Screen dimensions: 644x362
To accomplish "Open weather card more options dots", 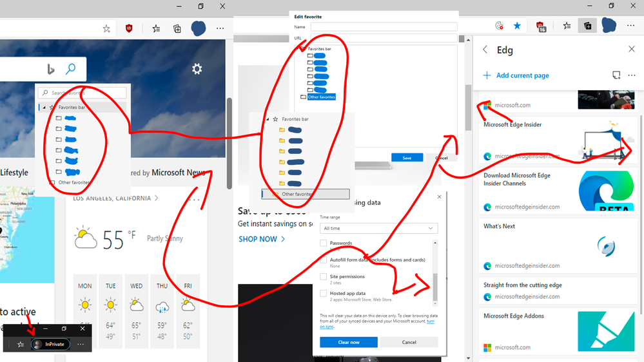I will point(194,200).
